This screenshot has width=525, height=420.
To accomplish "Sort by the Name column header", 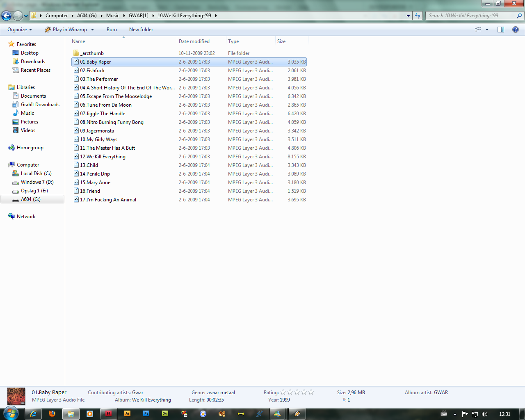I will 123,41.
